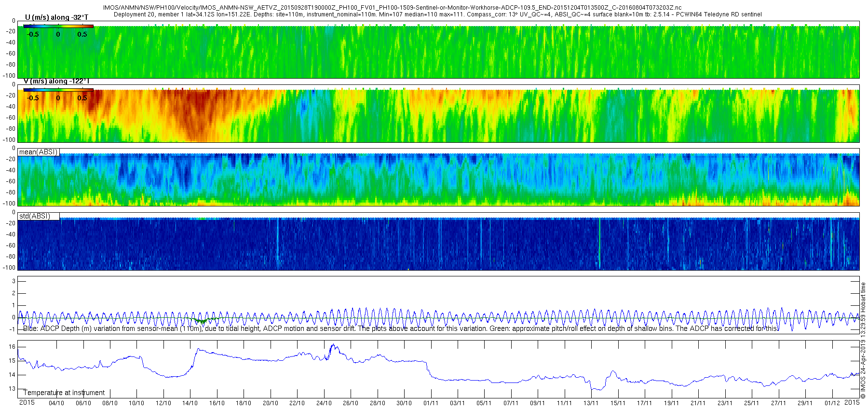868x410 pixels.
Task: Click the 12/10 date tick label
Action: click(x=163, y=403)
